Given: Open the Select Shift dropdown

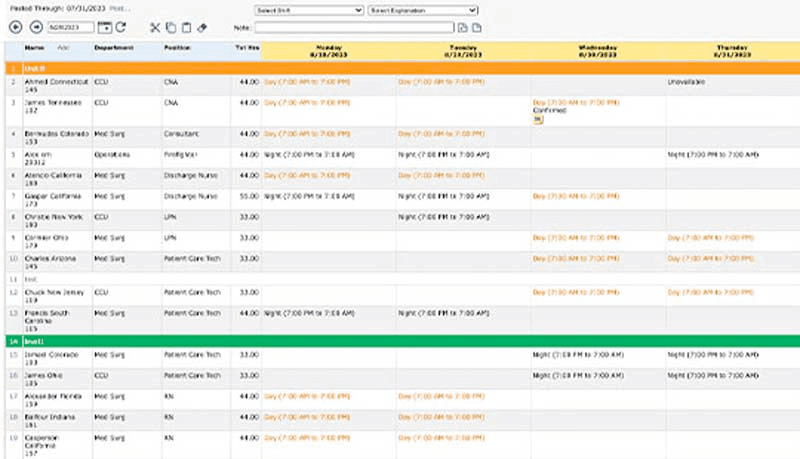Looking at the screenshot, I should pos(309,10).
